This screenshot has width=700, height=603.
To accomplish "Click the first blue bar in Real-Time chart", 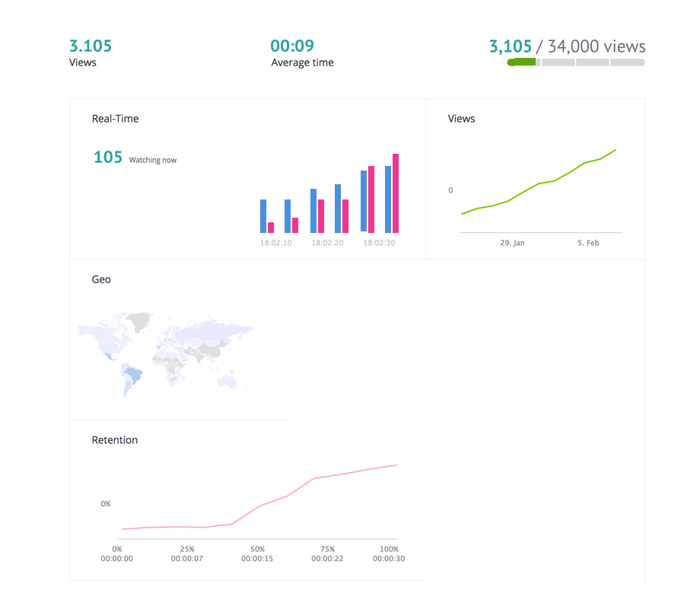I will [x=263, y=216].
